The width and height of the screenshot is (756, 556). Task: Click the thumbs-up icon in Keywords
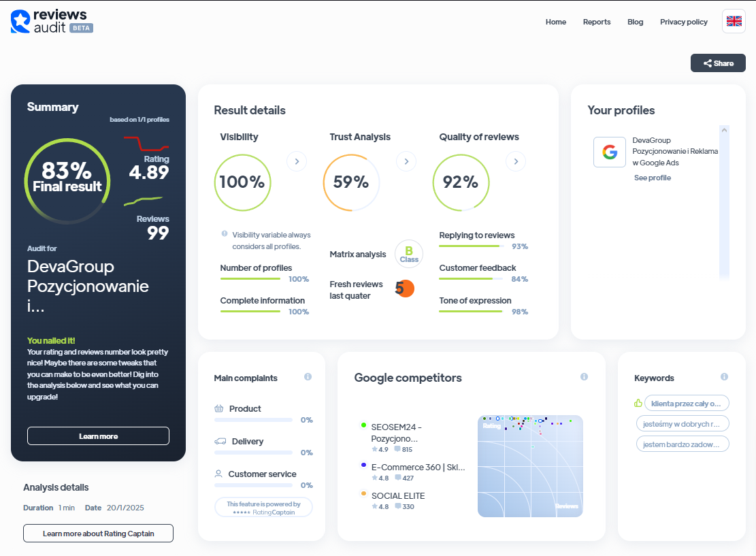[x=638, y=403]
